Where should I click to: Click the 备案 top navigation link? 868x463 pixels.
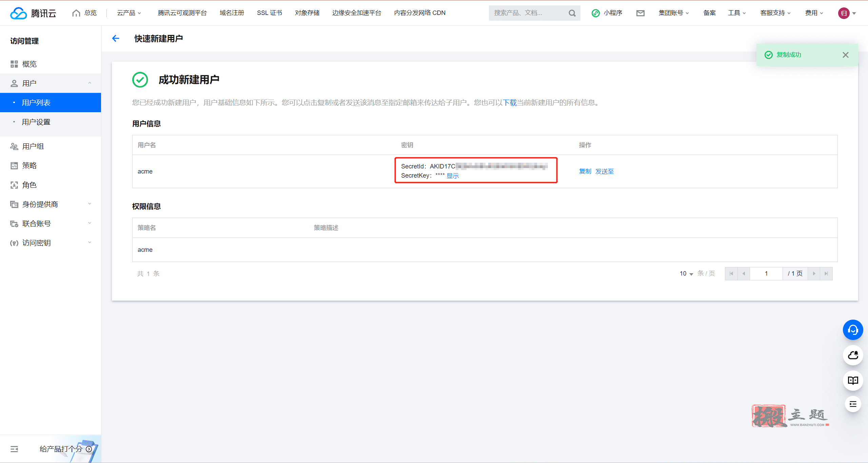coord(709,13)
